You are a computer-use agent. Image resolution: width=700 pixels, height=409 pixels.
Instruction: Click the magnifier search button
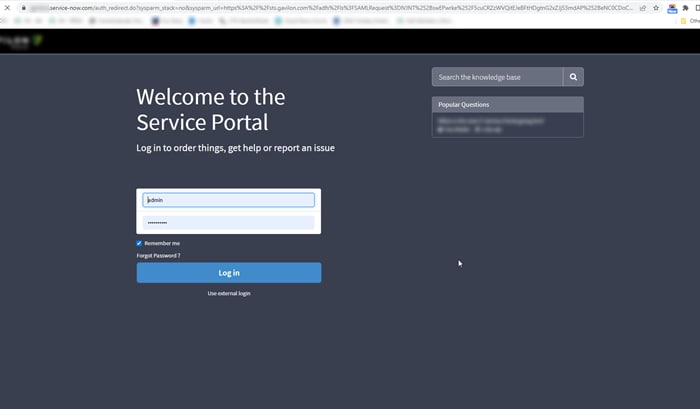click(573, 77)
